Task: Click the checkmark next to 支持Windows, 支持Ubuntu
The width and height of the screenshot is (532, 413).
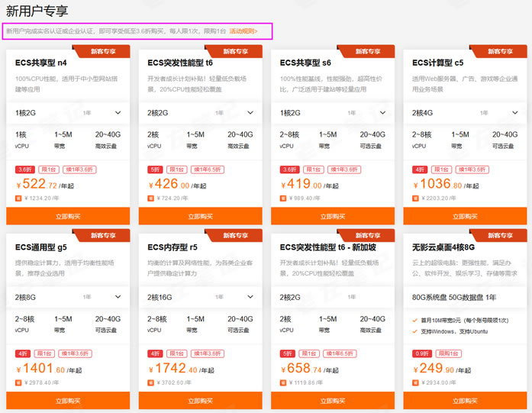Action: point(414,331)
